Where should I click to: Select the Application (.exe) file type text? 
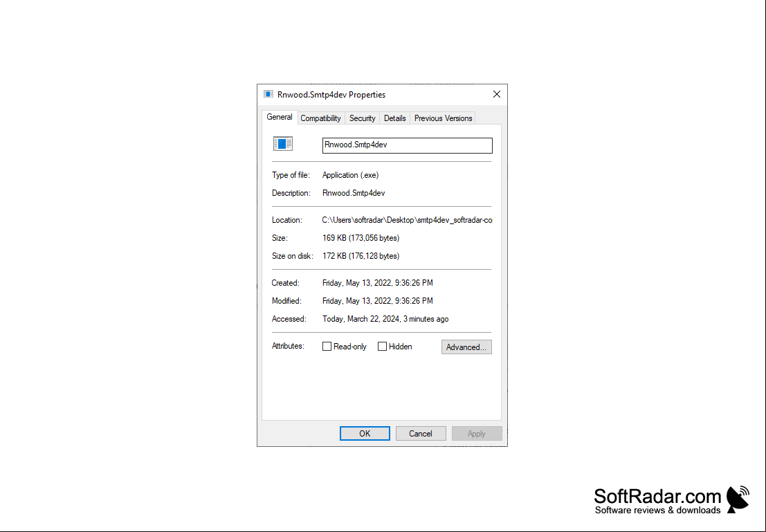pos(350,175)
